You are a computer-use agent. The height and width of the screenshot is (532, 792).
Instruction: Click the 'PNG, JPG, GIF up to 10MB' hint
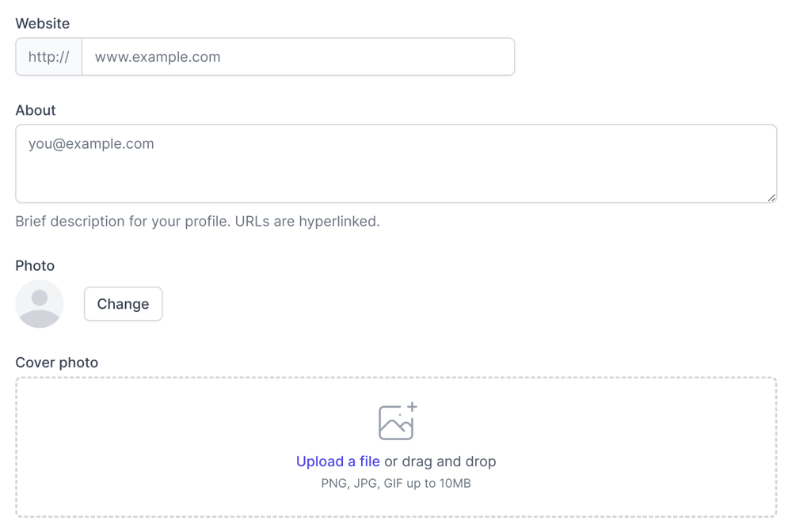click(396, 483)
